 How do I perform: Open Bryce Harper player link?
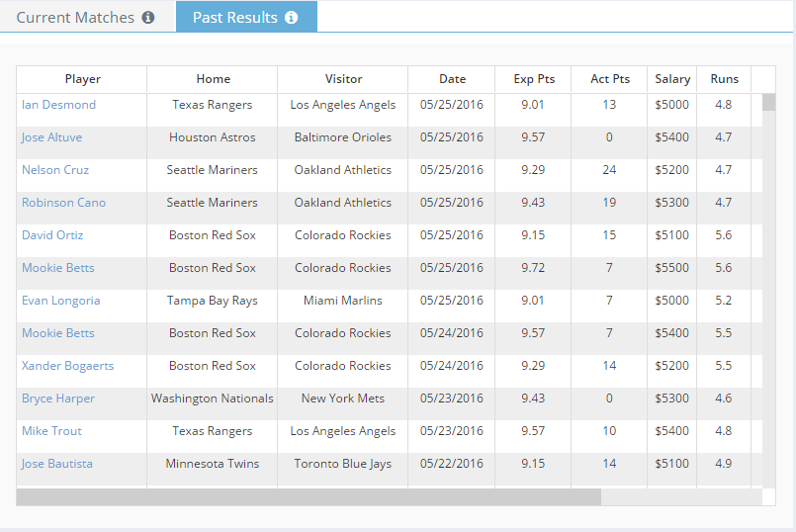pos(58,399)
